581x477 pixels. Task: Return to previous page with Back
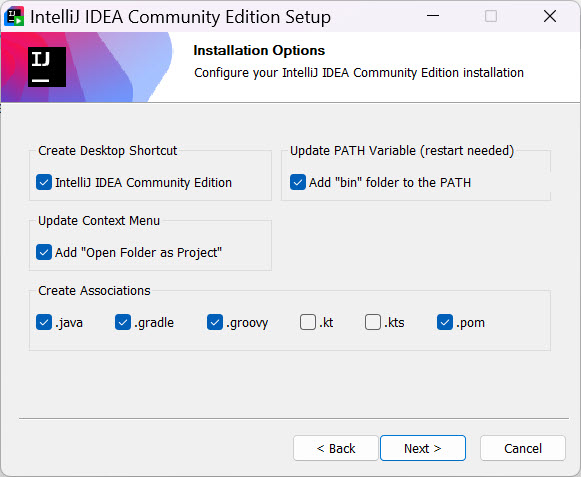pos(336,448)
